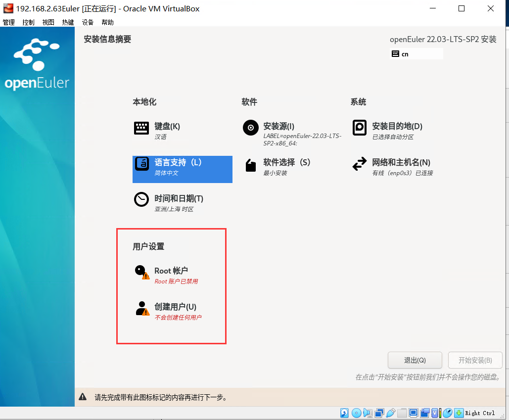Open the 设备 menu
509x420 pixels.
coord(88,22)
